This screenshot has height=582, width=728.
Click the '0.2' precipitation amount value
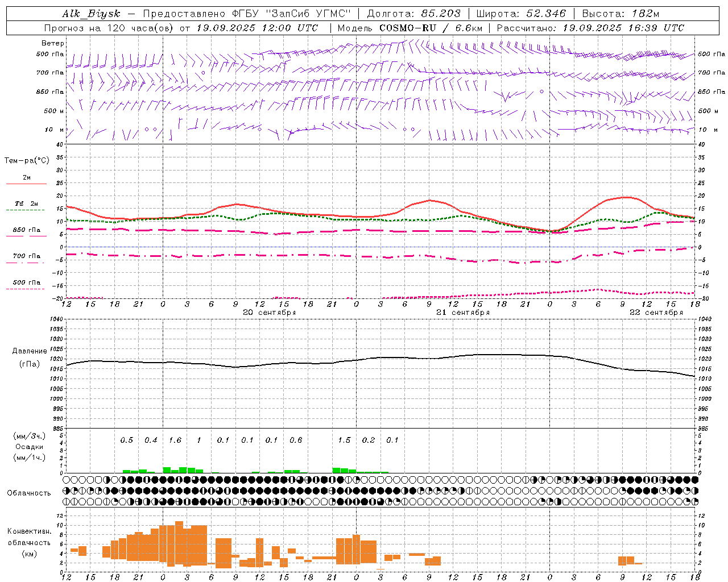click(x=369, y=440)
